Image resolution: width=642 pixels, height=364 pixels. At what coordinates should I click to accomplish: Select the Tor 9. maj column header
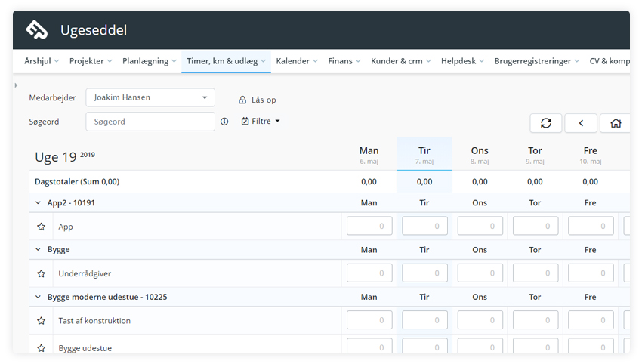point(535,155)
